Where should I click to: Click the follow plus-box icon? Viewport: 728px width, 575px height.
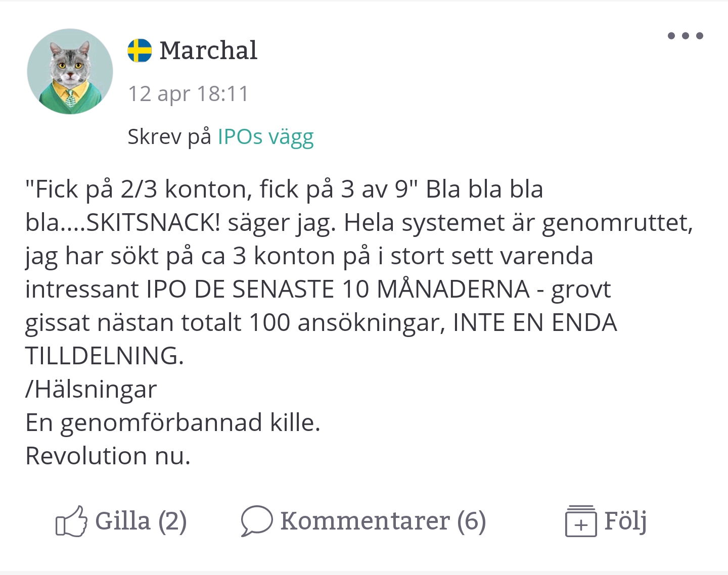[580, 521]
